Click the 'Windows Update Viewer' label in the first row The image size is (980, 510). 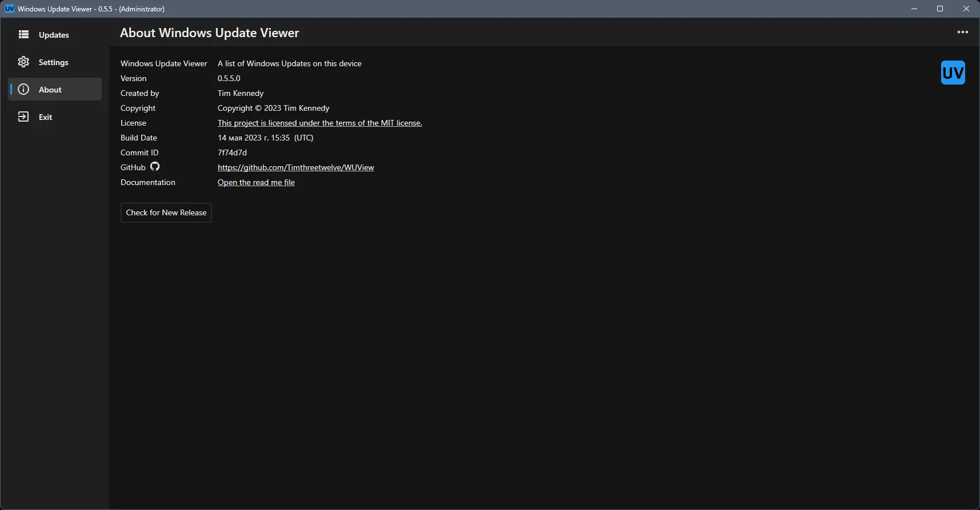(x=164, y=63)
